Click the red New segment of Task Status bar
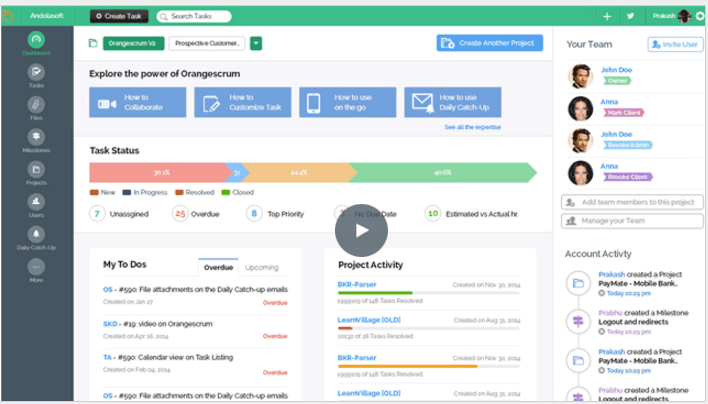Viewport: 708px width, 404px height. pos(160,172)
